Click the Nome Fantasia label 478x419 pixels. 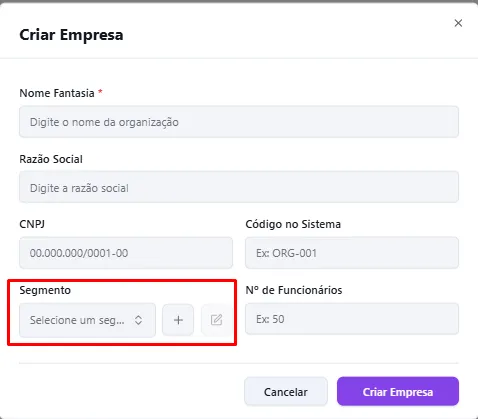click(57, 93)
